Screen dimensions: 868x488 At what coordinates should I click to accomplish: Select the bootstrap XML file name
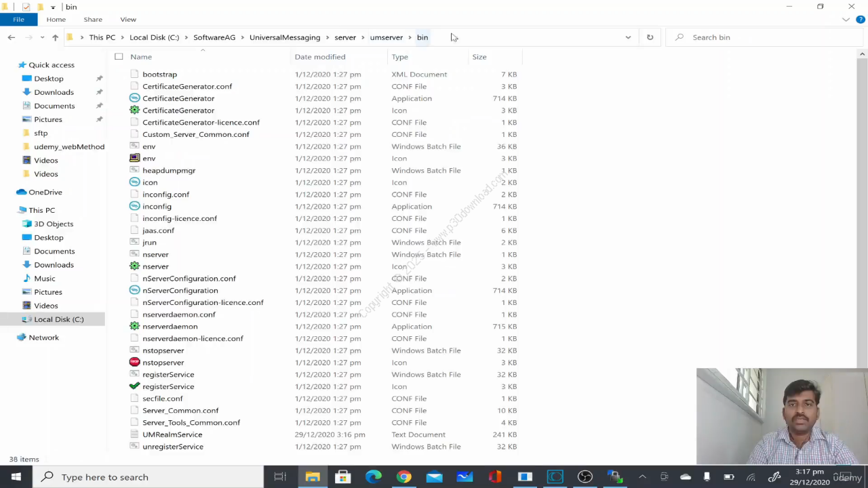tap(159, 75)
